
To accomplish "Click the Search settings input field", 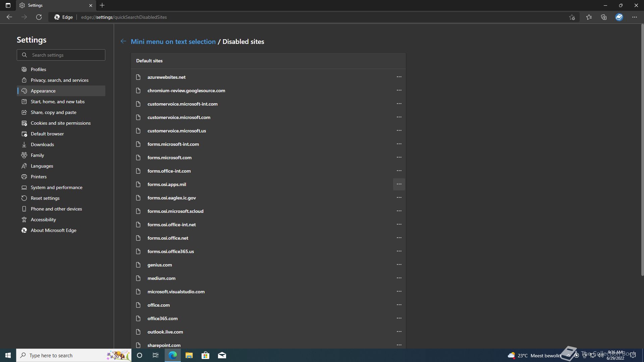I will (66, 55).
